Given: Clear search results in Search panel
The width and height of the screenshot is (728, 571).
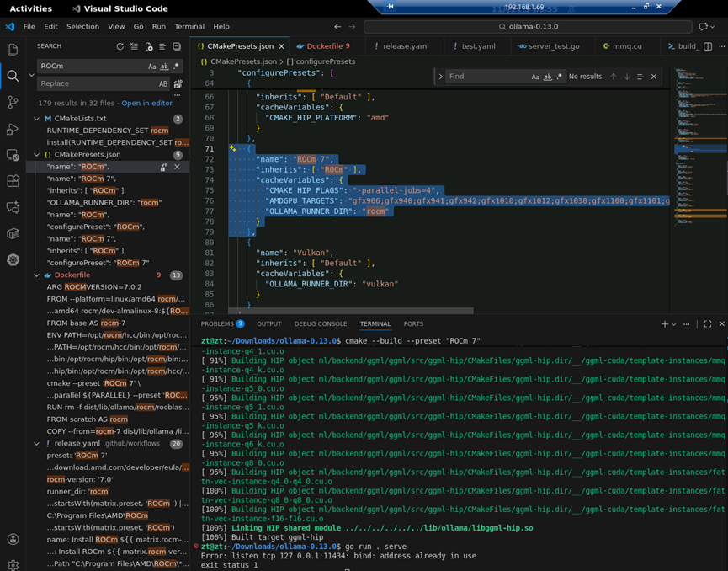Looking at the screenshot, I should (x=134, y=46).
